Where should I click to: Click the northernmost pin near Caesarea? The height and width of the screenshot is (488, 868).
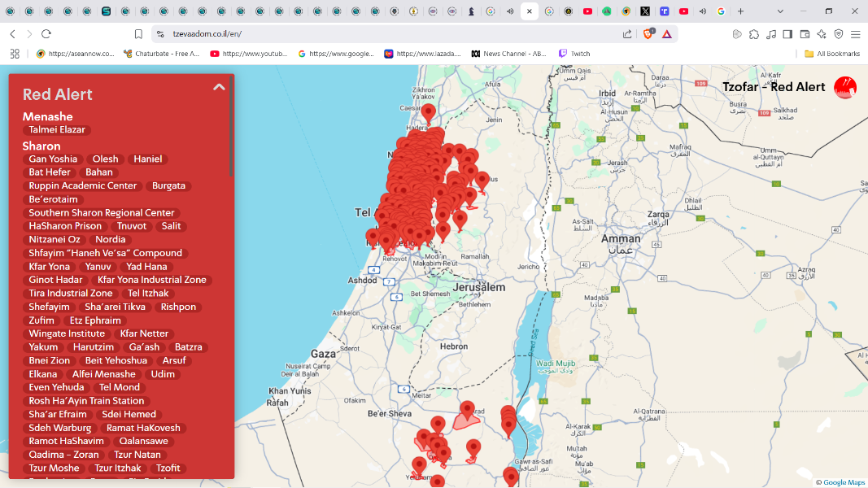point(428,112)
